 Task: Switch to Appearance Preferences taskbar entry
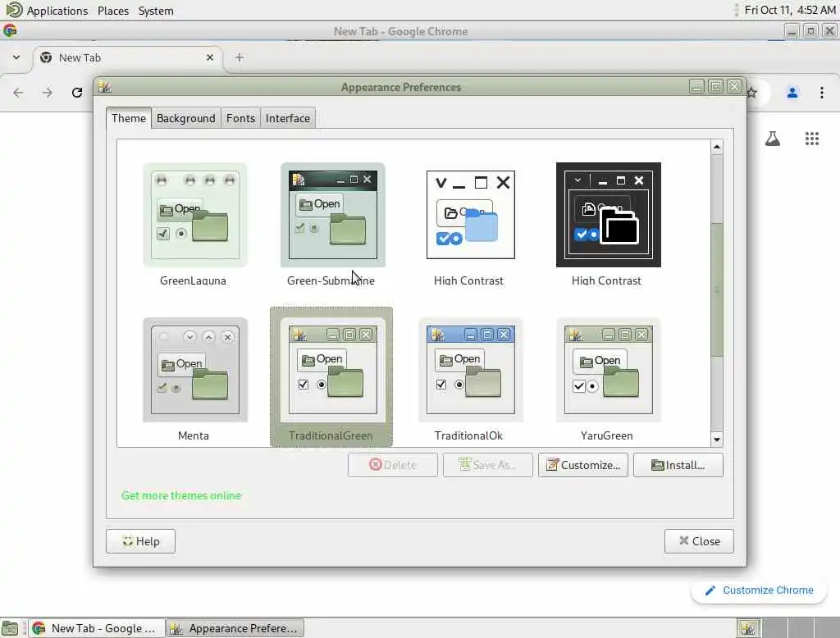(x=235, y=628)
